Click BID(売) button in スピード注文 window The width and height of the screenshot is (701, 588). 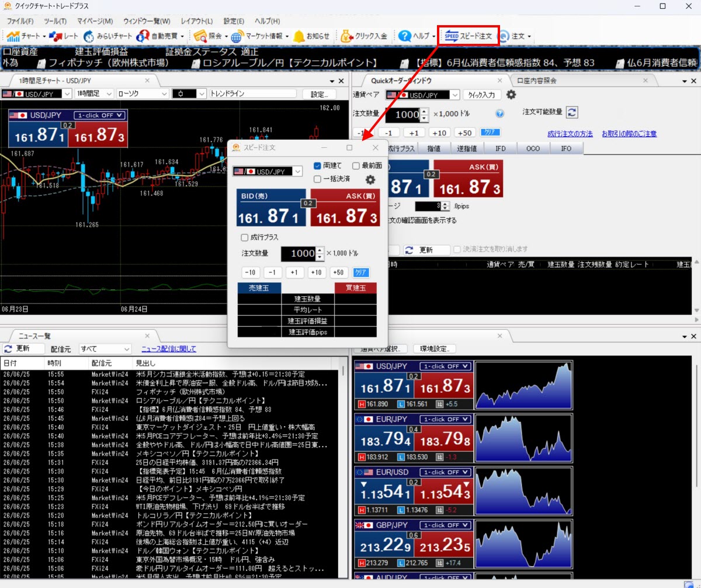coord(271,207)
